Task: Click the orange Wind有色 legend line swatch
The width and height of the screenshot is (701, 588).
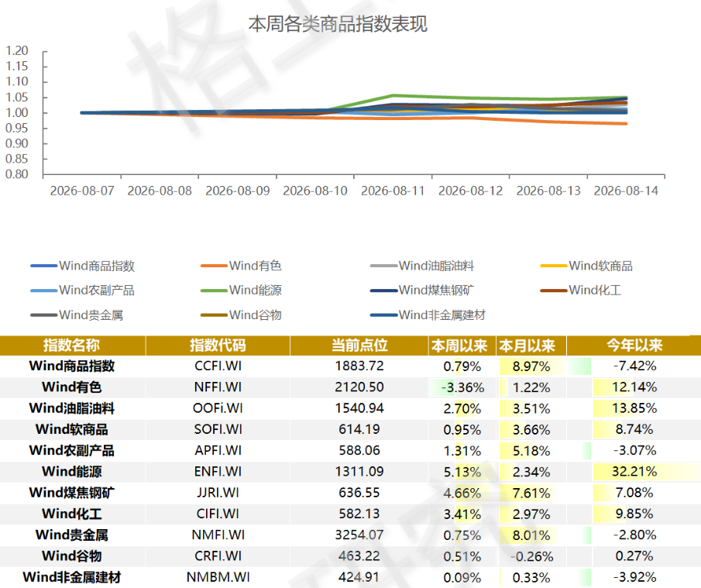Action: 214,266
